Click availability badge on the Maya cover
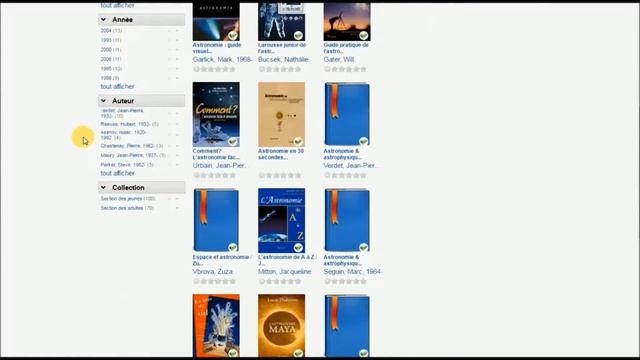640x360 pixels. click(x=298, y=353)
